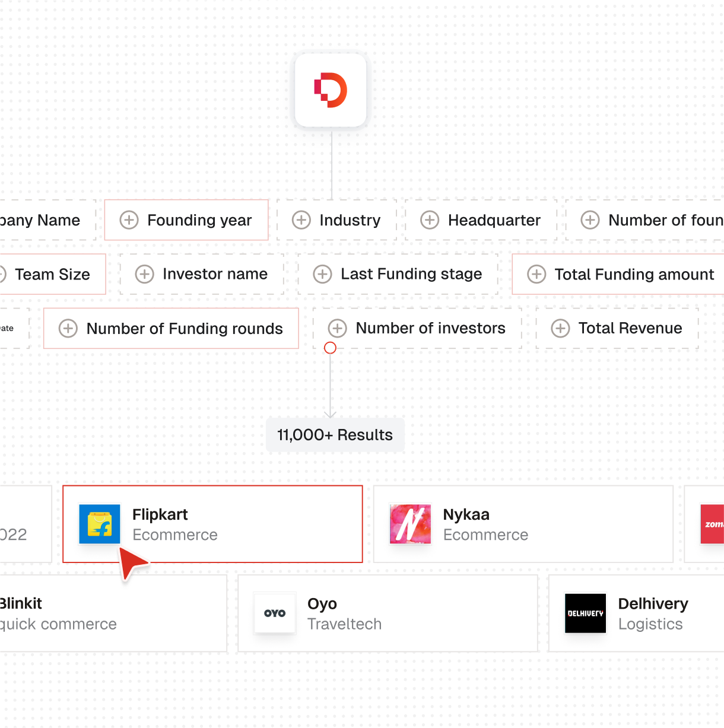Toggle the Number of Funding rounds filter
The width and height of the screenshot is (724, 728).
pos(171,328)
